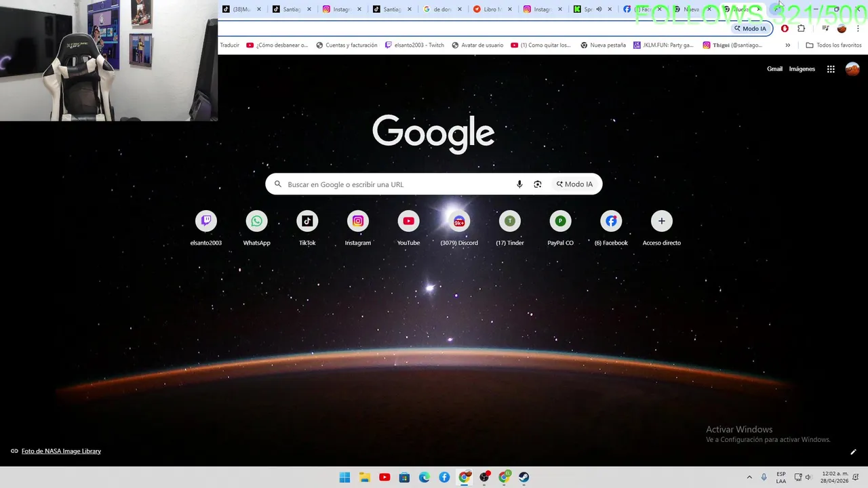Add a shortcut with Acceso directo plus
The image size is (868, 488).
[x=662, y=228]
